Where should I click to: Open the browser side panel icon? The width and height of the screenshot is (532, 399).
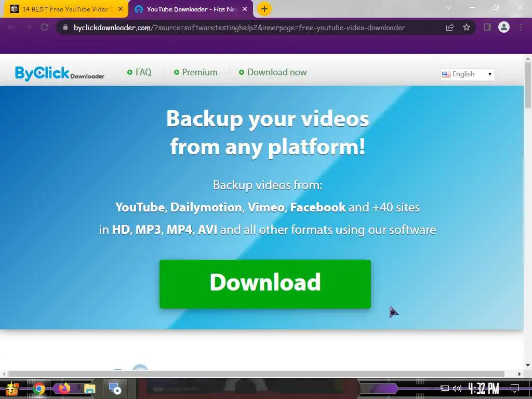[487, 27]
